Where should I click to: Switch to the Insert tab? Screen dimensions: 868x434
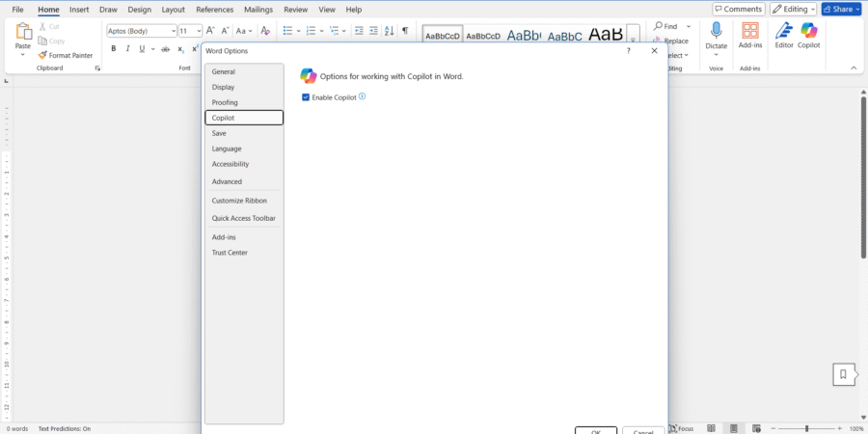[79, 10]
